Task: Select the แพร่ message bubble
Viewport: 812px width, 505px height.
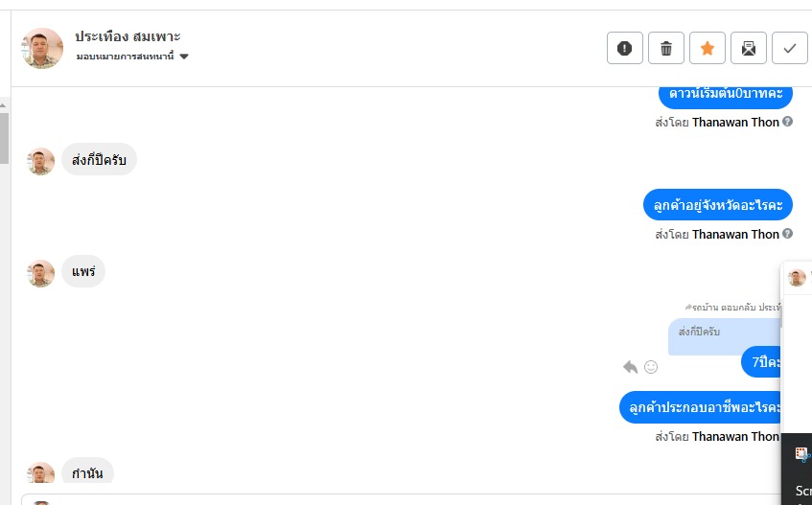Action: [83, 271]
